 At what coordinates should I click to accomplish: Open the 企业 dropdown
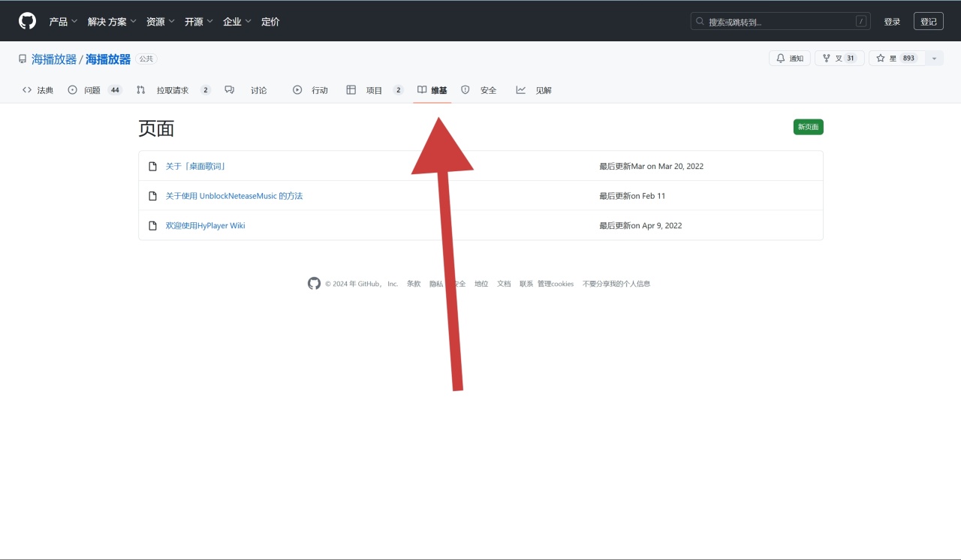coord(237,22)
